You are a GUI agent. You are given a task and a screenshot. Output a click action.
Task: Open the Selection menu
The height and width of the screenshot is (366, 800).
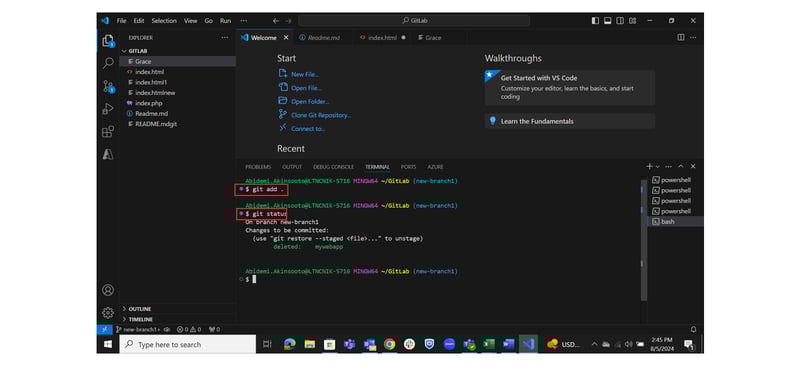[164, 21]
